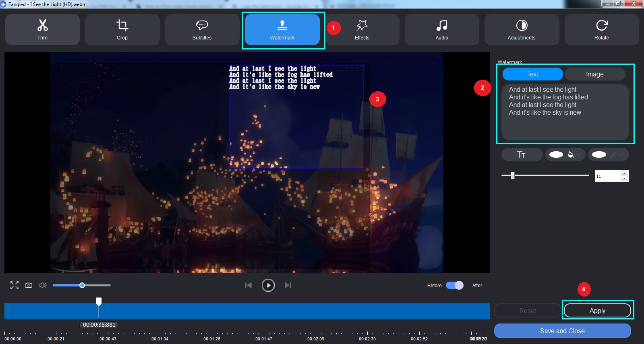
Task: Click the 00:00:21 timeline mark
Action: [56, 339]
